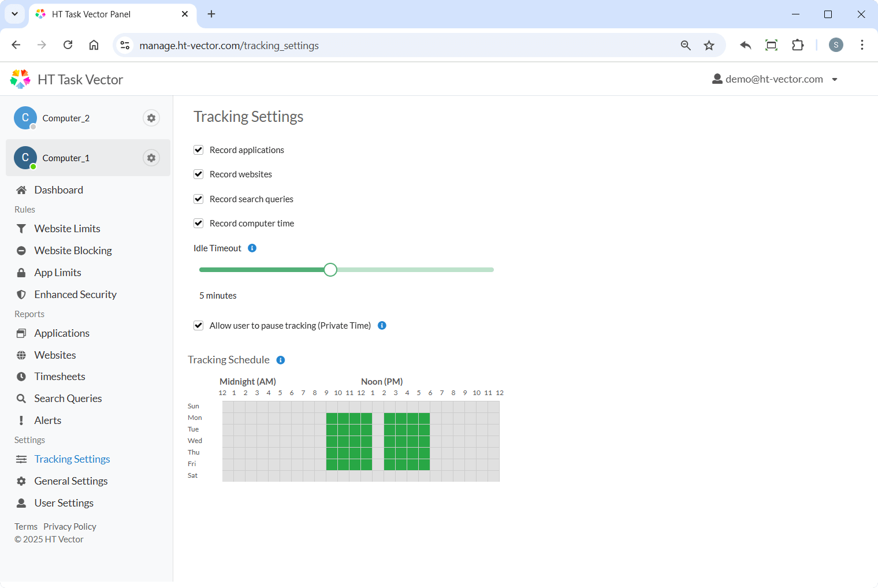Viewport: 878px width, 588px height.
Task: Turn off Allow user to pause tracking
Action: [198, 325]
